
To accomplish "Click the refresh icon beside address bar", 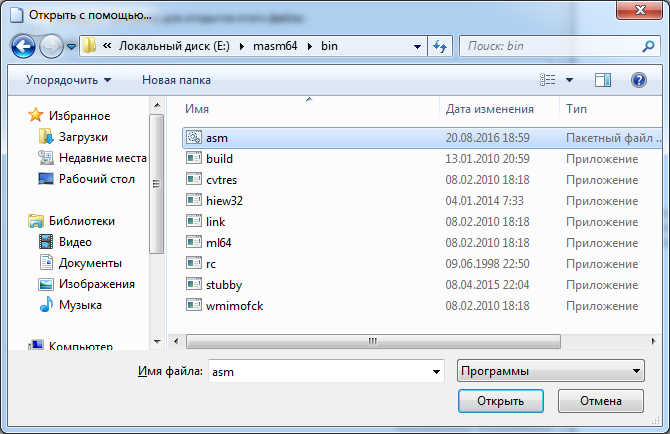I will tap(440, 46).
